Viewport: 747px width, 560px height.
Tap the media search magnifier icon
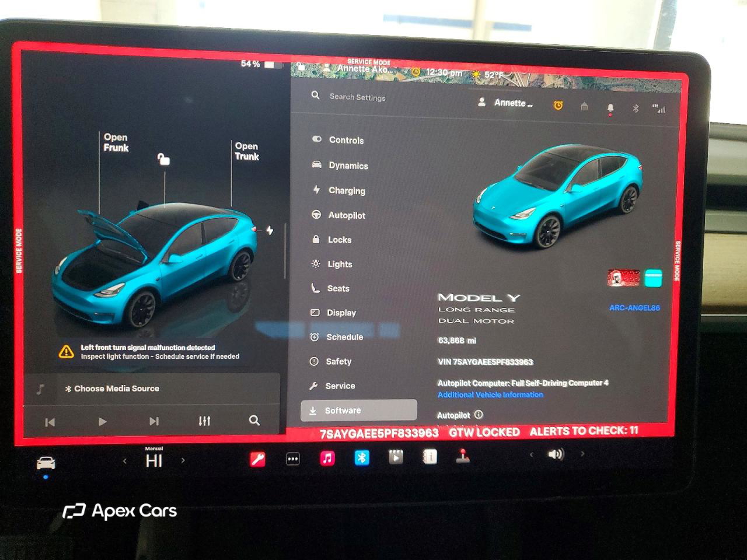[x=254, y=420]
